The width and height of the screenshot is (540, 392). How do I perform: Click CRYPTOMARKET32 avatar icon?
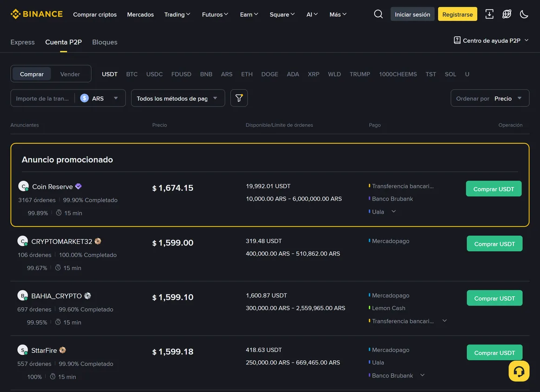click(x=23, y=241)
